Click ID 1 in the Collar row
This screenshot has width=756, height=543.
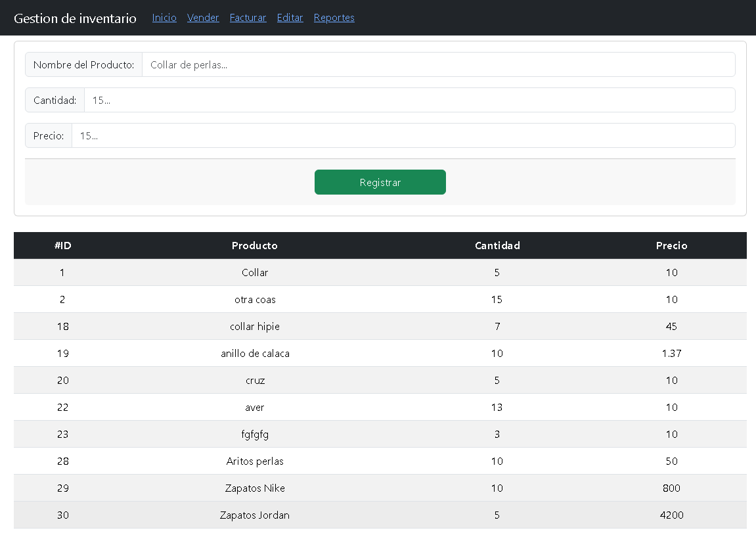(x=62, y=273)
